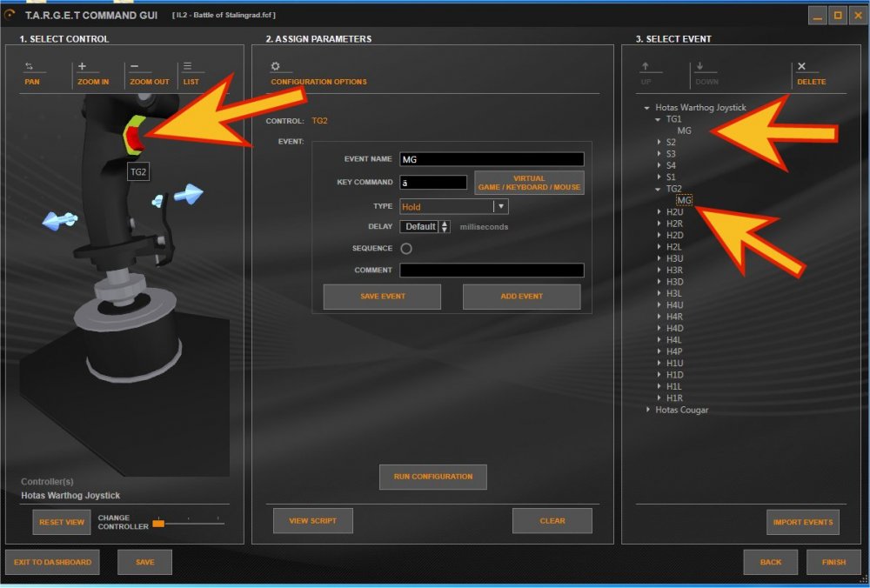Select the H4D tree item
This screenshot has height=588, width=870.
(x=675, y=329)
